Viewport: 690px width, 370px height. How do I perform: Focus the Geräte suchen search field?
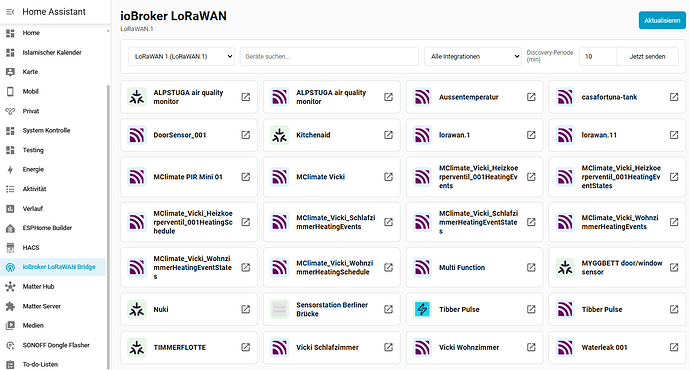[329, 56]
